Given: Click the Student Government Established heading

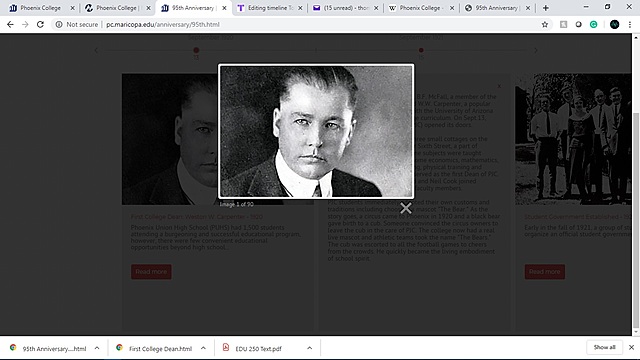Looking at the screenshot, I should [577, 217].
